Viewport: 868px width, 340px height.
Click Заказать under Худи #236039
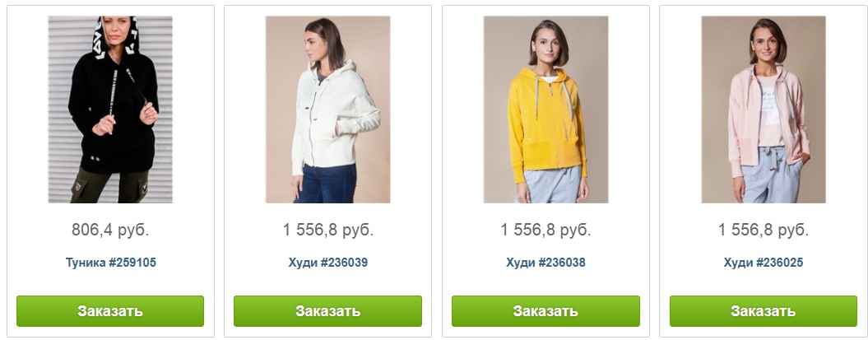tap(327, 311)
